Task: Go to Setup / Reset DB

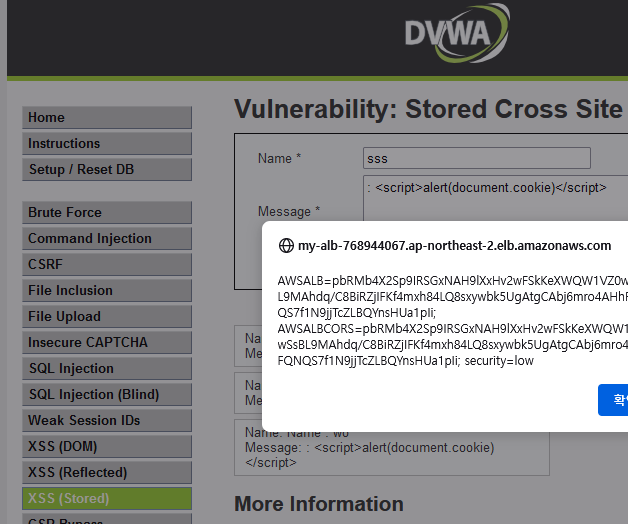Action: 107,169
